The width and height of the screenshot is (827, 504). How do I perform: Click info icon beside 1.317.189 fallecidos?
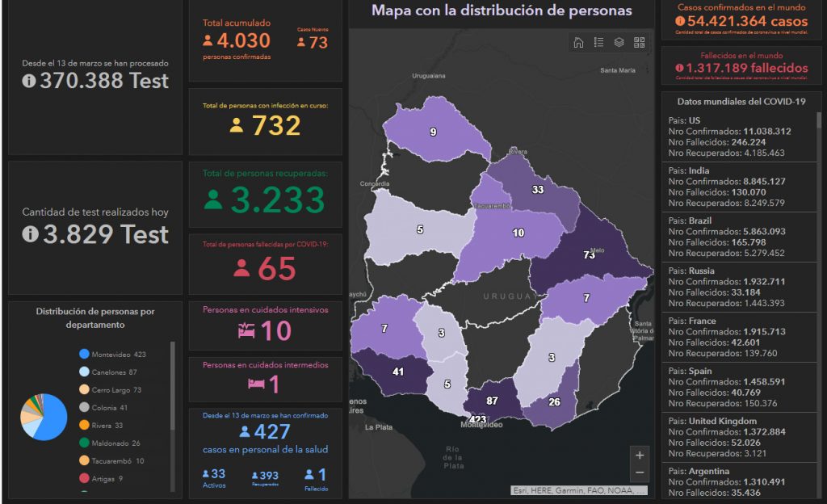[679, 69]
